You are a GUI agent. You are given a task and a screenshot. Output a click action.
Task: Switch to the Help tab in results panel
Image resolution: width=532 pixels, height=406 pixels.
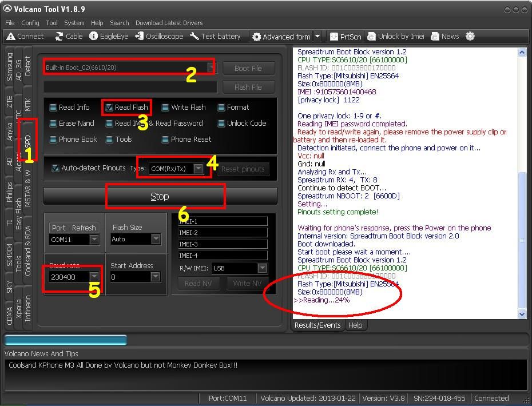click(355, 325)
